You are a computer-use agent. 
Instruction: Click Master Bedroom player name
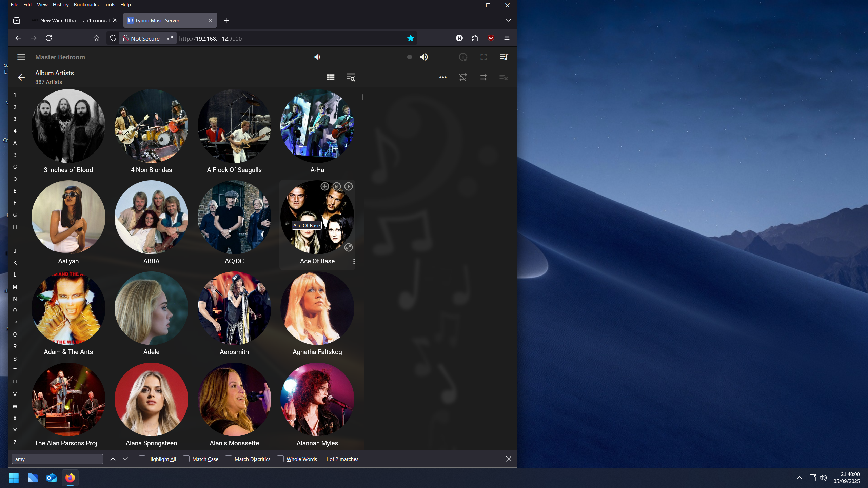pyautogui.click(x=60, y=57)
